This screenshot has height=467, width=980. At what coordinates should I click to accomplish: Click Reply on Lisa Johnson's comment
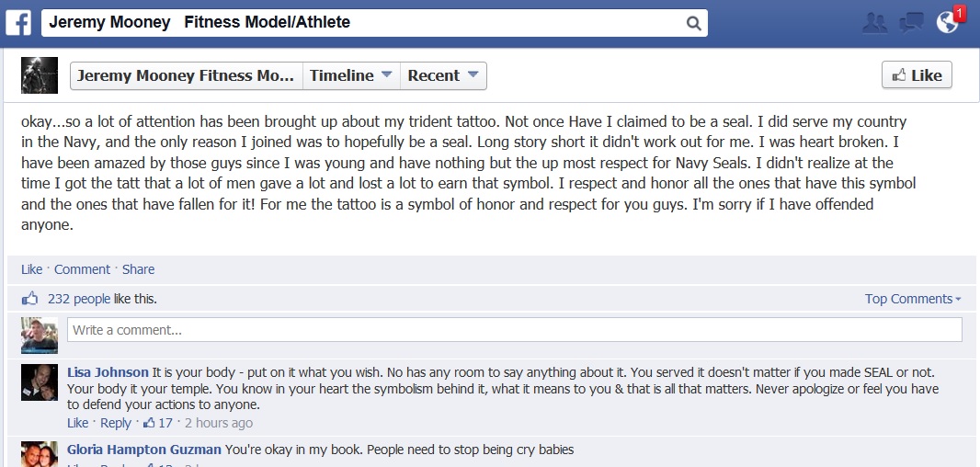click(116, 423)
